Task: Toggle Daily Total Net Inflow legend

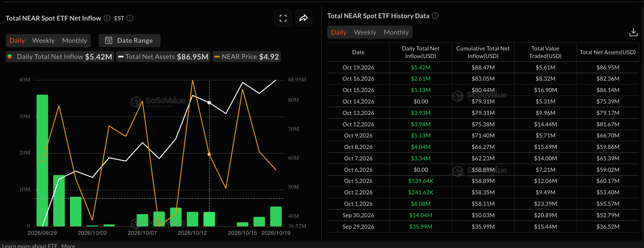Action: 60,57
